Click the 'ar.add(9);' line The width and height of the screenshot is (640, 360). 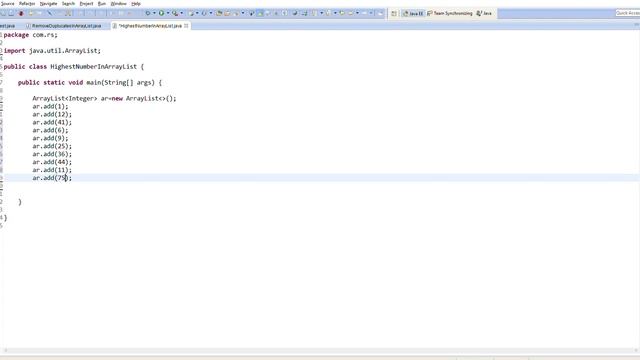point(50,138)
